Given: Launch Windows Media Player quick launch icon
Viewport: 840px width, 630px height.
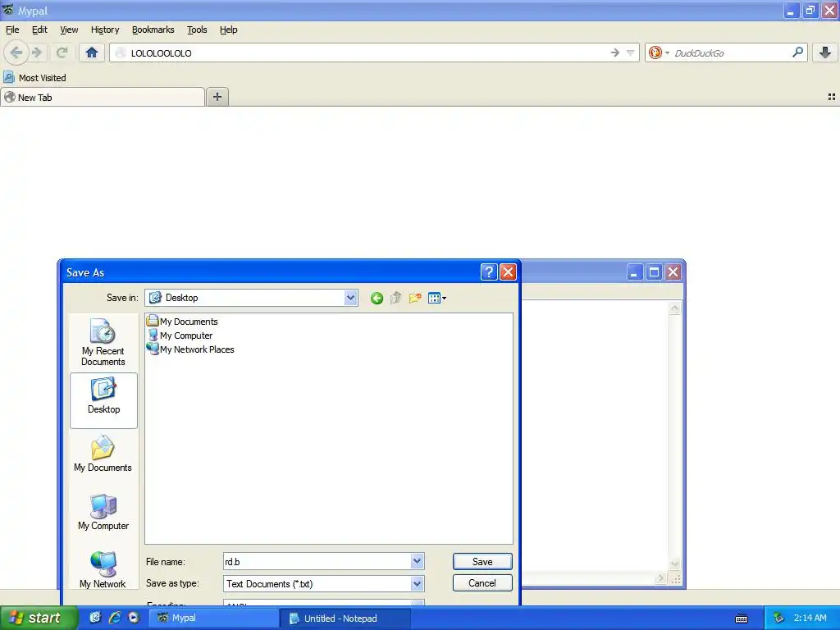Looking at the screenshot, I should pos(134,618).
